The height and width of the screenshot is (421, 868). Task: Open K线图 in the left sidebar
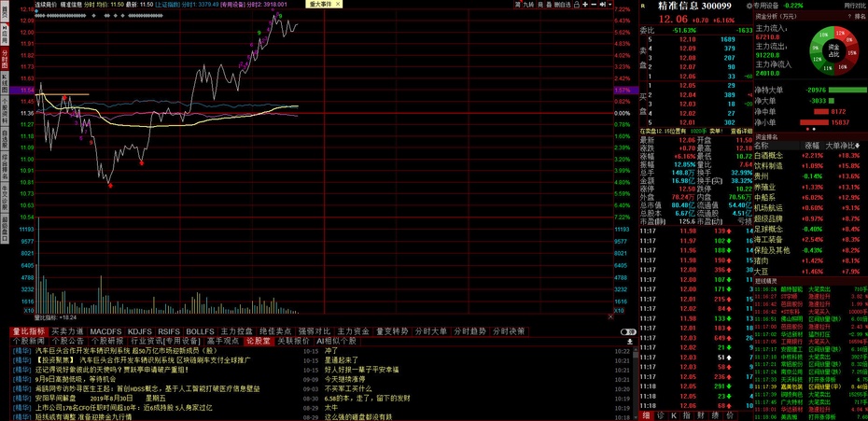click(x=5, y=83)
